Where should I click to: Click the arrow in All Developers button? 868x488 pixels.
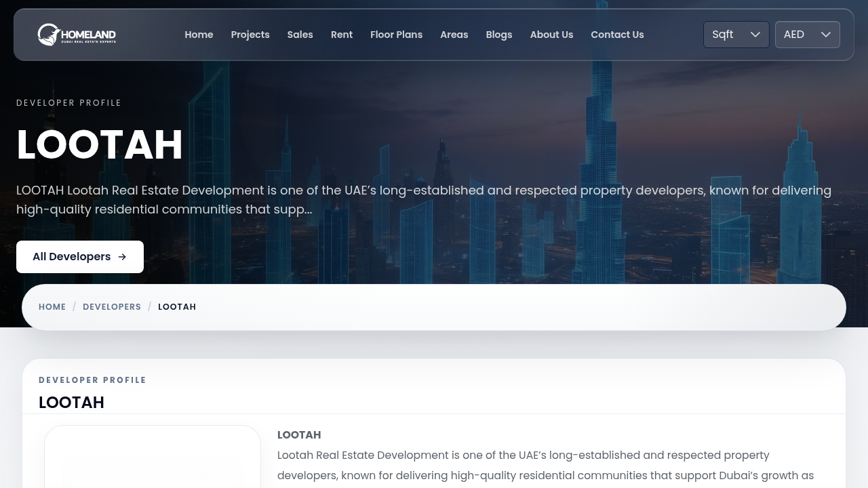click(x=122, y=257)
